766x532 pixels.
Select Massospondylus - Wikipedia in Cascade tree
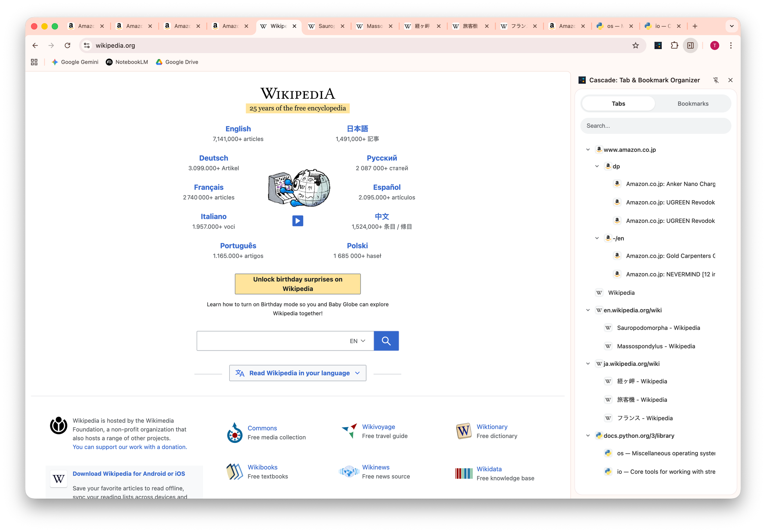(656, 346)
